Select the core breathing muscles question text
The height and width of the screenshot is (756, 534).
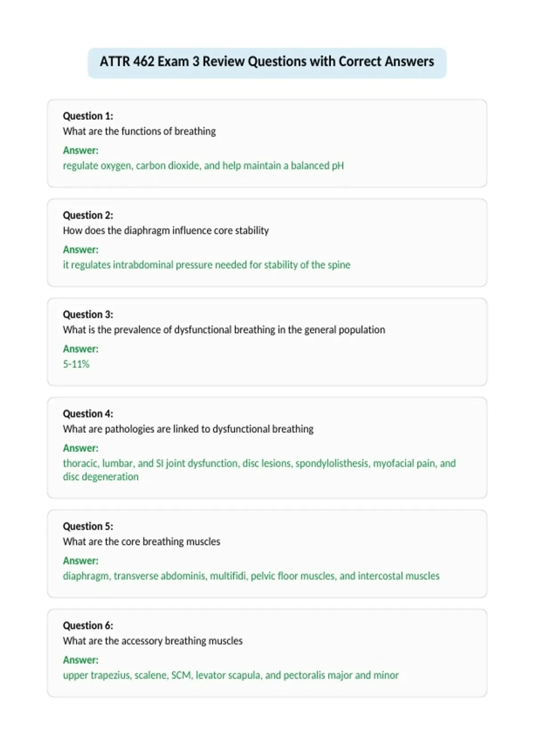(x=142, y=542)
